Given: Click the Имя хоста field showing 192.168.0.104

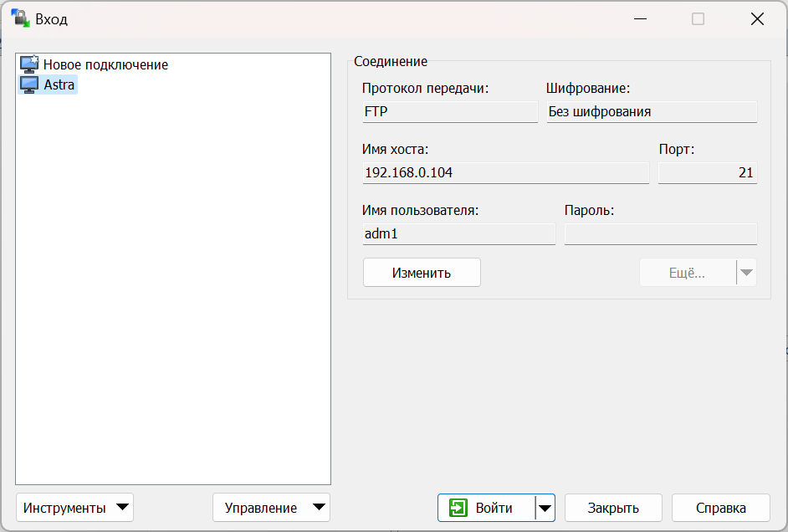Looking at the screenshot, I should [505, 172].
